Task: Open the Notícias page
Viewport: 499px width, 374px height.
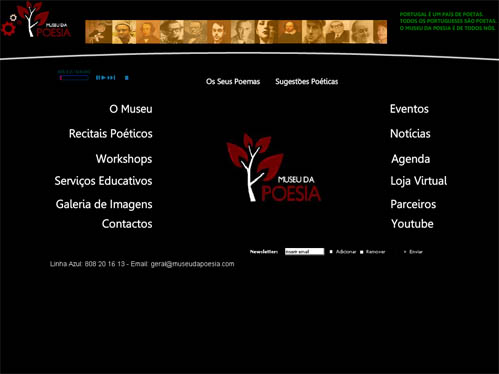Action: pos(410,134)
